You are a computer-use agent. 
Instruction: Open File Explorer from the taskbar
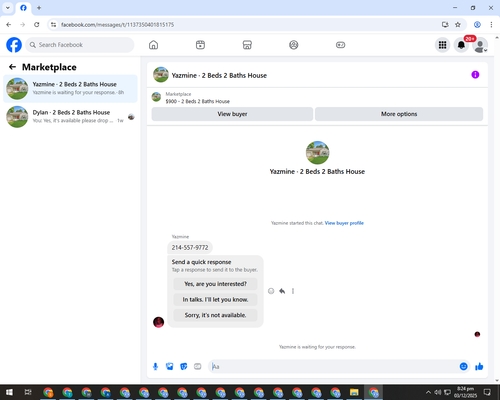(354, 392)
